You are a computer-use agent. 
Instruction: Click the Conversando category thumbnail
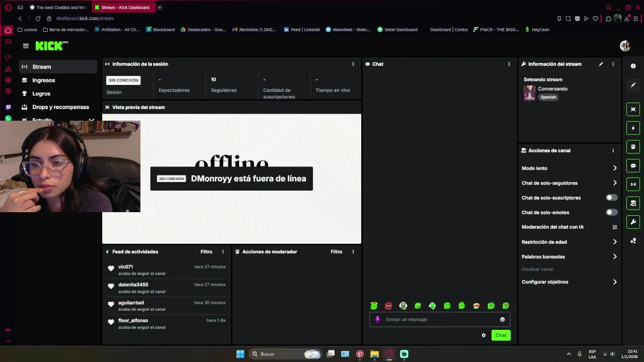click(529, 93)
